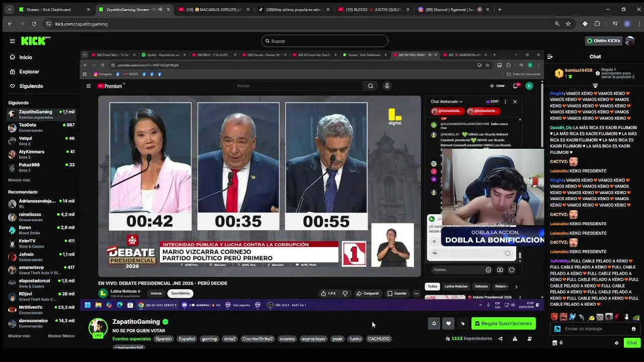Image resolution: width=644 pixels, height=362 pixels.
Task: Expand Mostrar más under Recomendado
Action: pyautogui.click(x=19, y=336)
